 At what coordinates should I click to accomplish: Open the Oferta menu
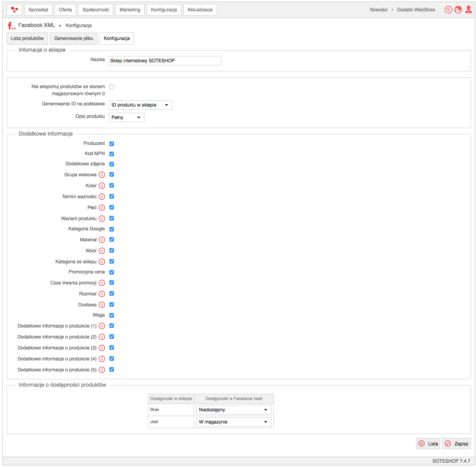coord(65,10)
